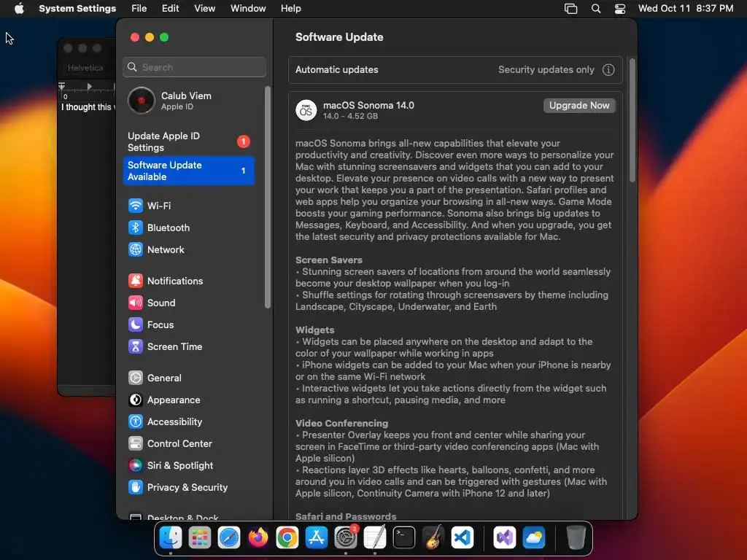This screenshot has width=747, height=560.
Task: Click the macOS Sonoma OS icon
Action: pyautogui.click(x=306, y=110)
